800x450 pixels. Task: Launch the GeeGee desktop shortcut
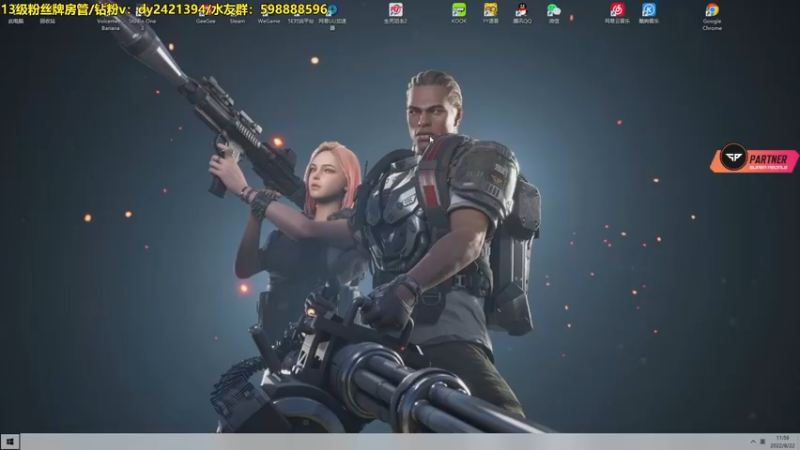206,15
